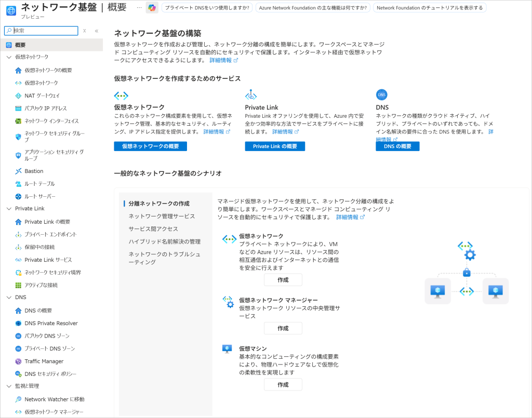This screenshot has height=418, width=532.
Task: Collapse the 監視と管理 section
Action: [x=9, y=386]
